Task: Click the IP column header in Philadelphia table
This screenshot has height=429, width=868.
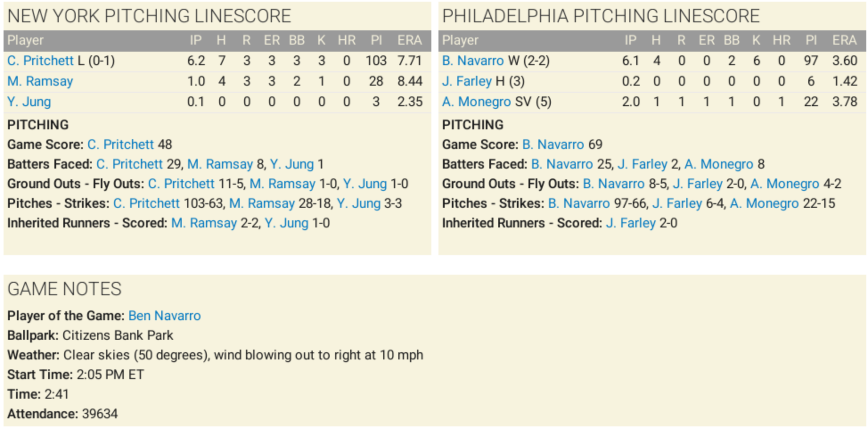Action: (630, 40)
